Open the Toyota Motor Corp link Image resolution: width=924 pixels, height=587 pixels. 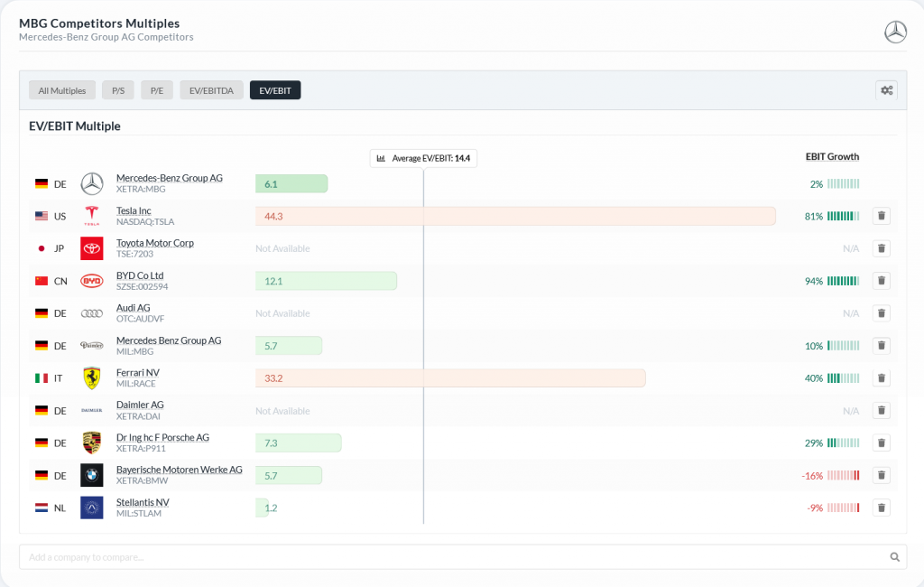(x=155, y=243)
